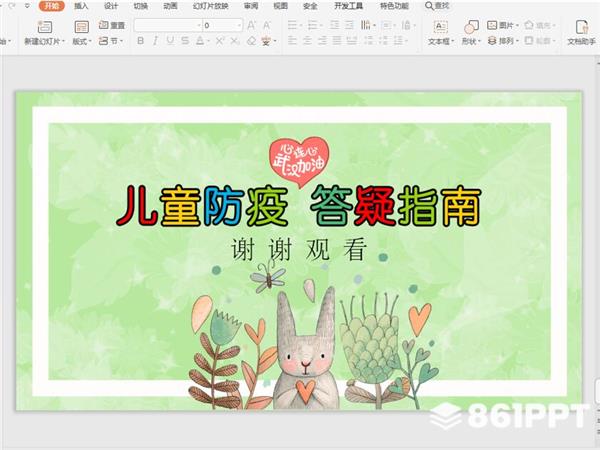Image resolution: width=600 pixels, height=450 pixels.
Task: Open the Slide Show (幻灯片放映) ribbon tab
Action: (210, 6)
